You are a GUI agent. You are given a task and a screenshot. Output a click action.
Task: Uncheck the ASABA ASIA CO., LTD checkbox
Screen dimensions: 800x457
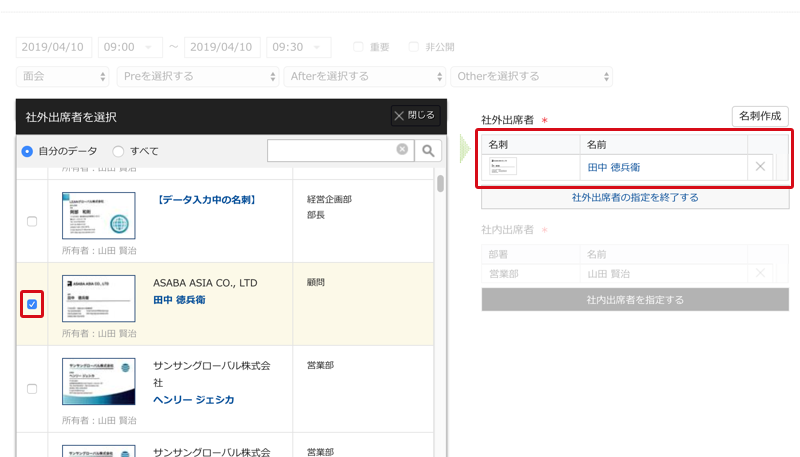(32, 304)
